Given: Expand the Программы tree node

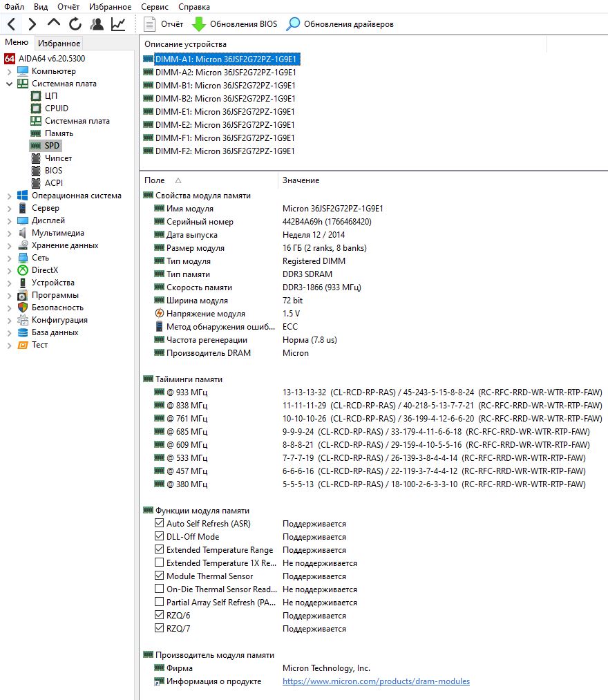Looking at the screenshot, I should point(9,296).
